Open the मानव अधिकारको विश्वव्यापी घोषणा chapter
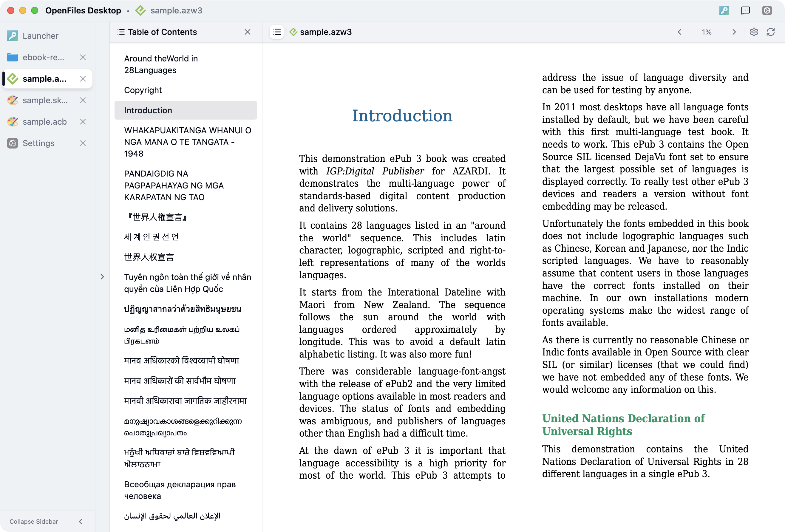Viewport: 785px width, 532px height. [186, 361]
